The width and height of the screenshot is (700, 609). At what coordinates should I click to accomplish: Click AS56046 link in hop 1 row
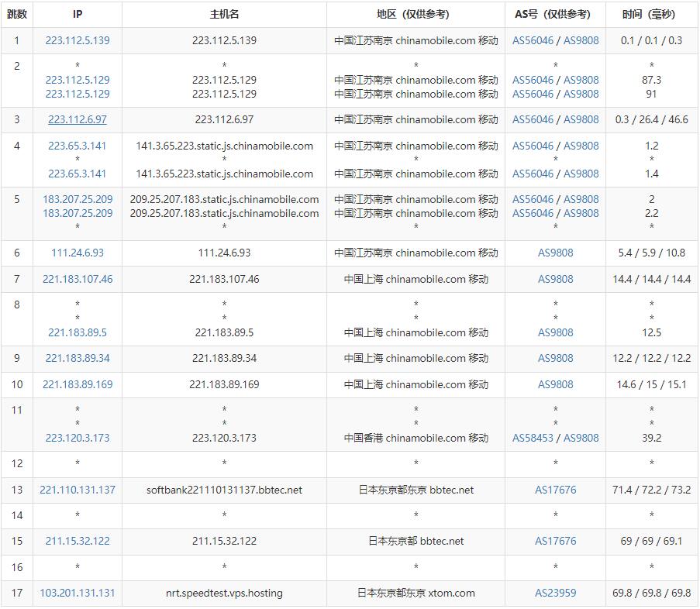point(533,40)
